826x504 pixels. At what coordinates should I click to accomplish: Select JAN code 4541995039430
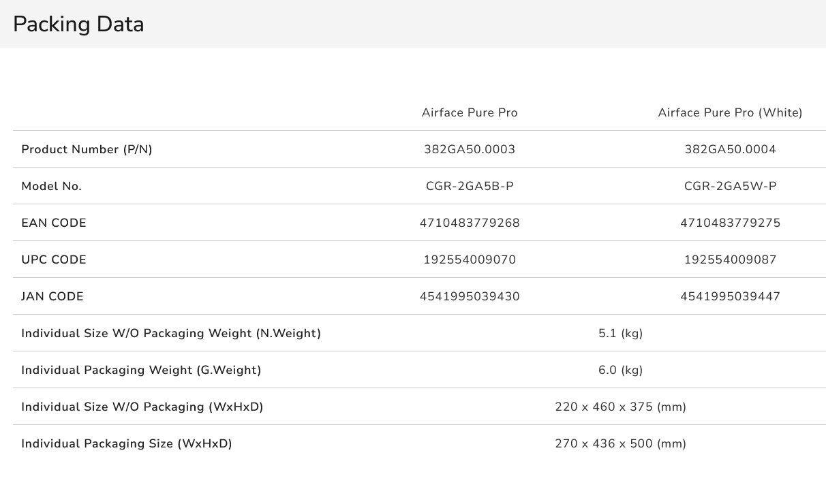click(470, 297)
